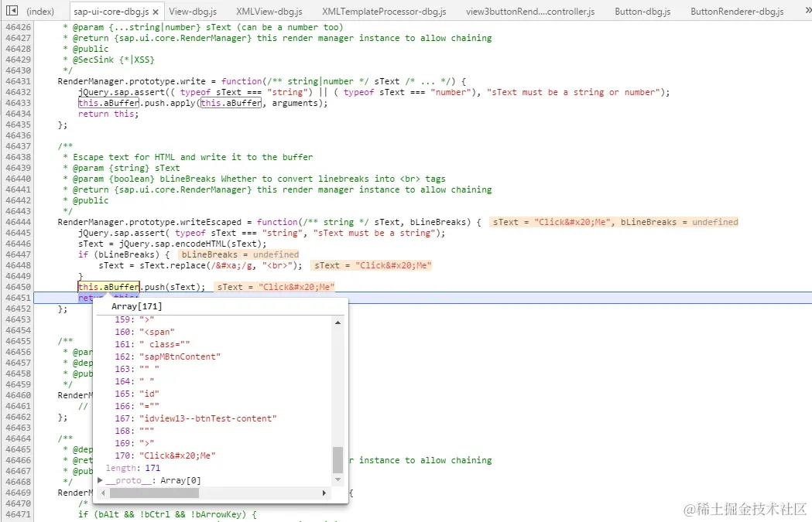812x522 pixels.
Task: Click the length: 171 property
Action: click(x=133, y=468)
